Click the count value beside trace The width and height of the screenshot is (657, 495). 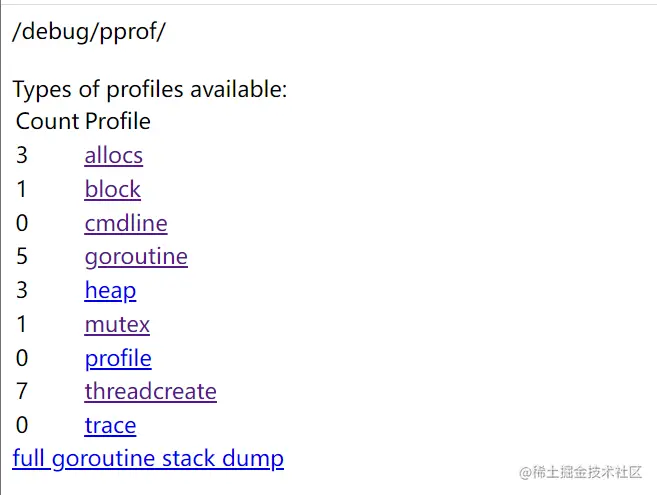click(x=22, y=426)
